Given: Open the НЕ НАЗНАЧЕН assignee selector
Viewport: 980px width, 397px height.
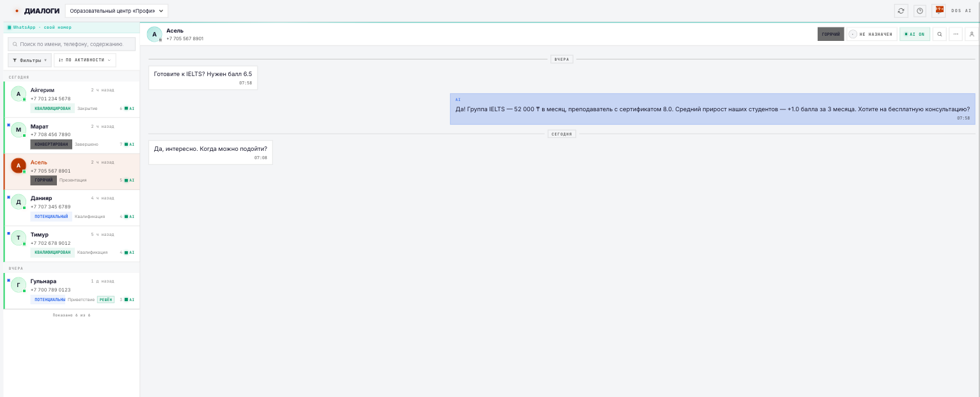Looking at the screenshot, I should coord(871,34).
